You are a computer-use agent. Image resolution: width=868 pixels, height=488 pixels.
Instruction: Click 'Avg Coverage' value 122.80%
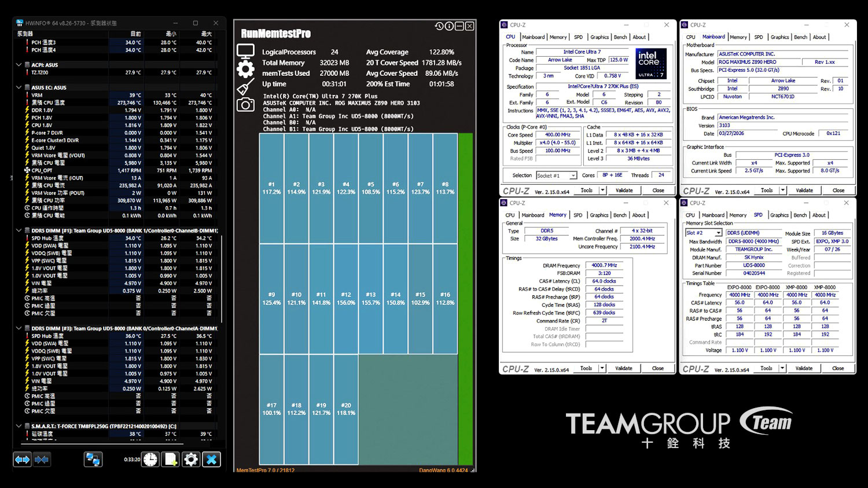(x=442, y=52)
